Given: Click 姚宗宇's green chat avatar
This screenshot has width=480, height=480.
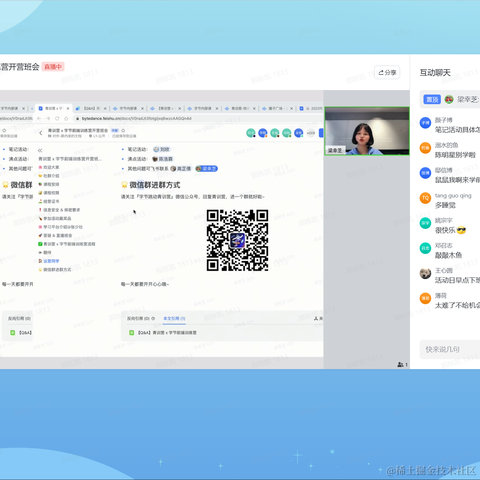Looking at the screenshot, I should click(425, 223).
